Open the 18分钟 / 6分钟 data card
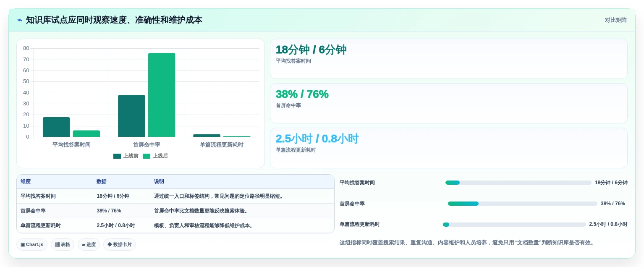 [x=449, y=59]
